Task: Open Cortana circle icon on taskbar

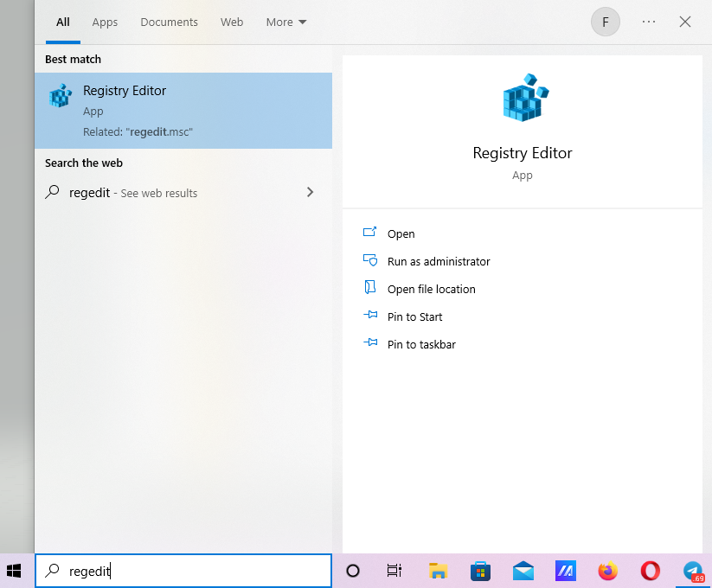Action: point(353,571)
